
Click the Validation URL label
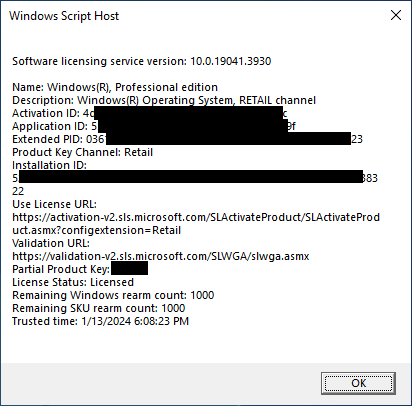(x=51, y=243)
